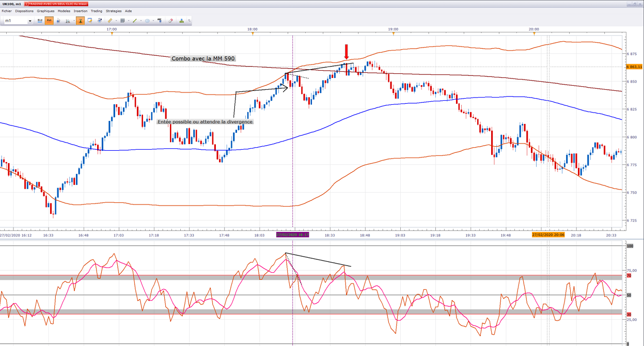Select the green trend line drawing tool
644x346 pixels.
(134, 21)
